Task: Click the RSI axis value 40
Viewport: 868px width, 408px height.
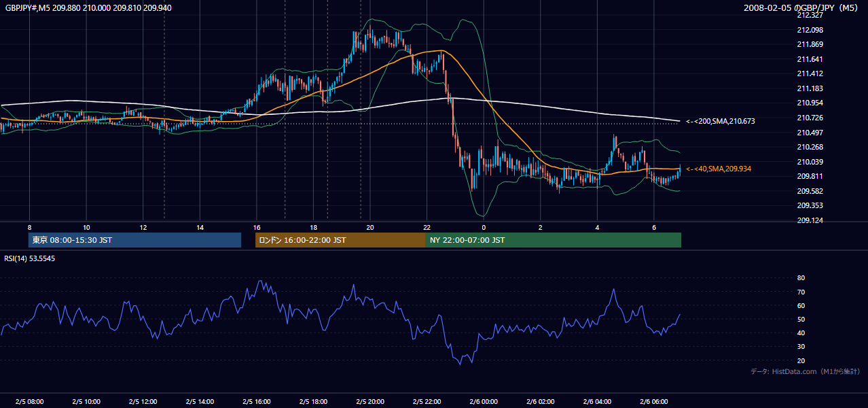Action: 801,333
